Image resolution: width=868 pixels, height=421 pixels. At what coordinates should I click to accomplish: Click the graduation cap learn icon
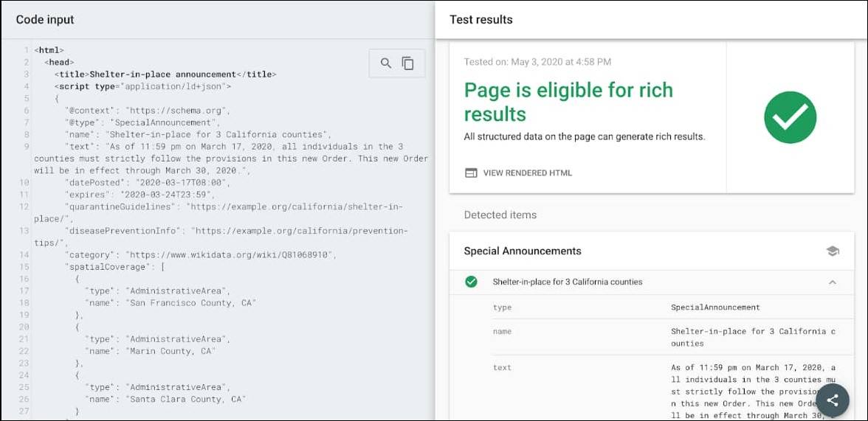833,251
